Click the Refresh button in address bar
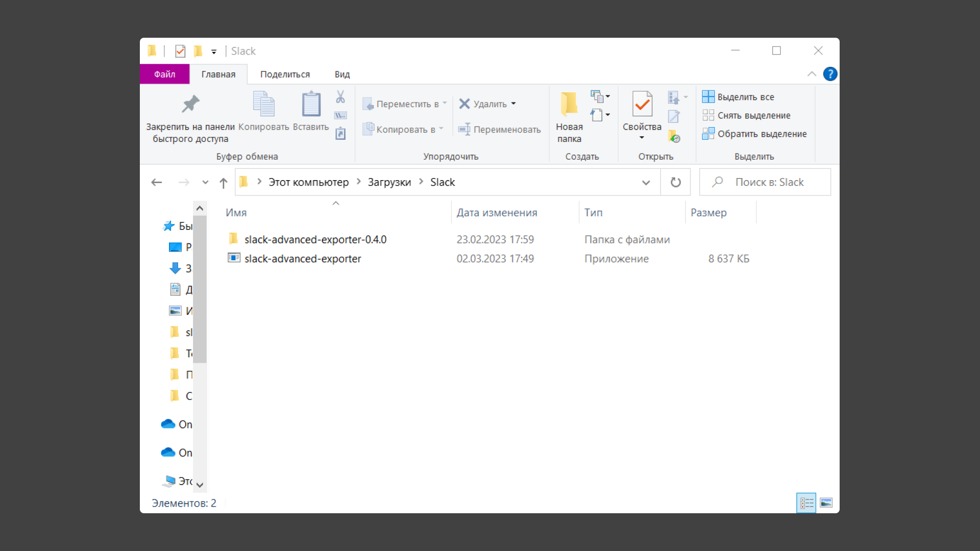Screen dimensions: 980x551 click(675, 182)
